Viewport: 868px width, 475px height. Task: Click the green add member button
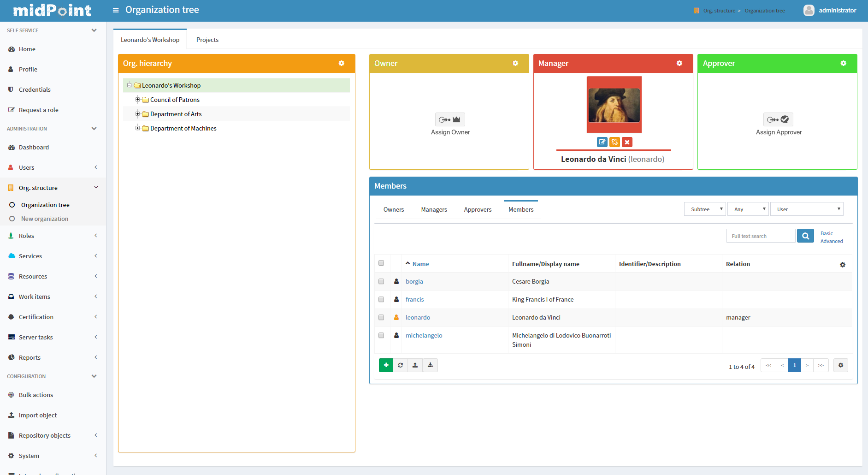click(x=386, y=365)
